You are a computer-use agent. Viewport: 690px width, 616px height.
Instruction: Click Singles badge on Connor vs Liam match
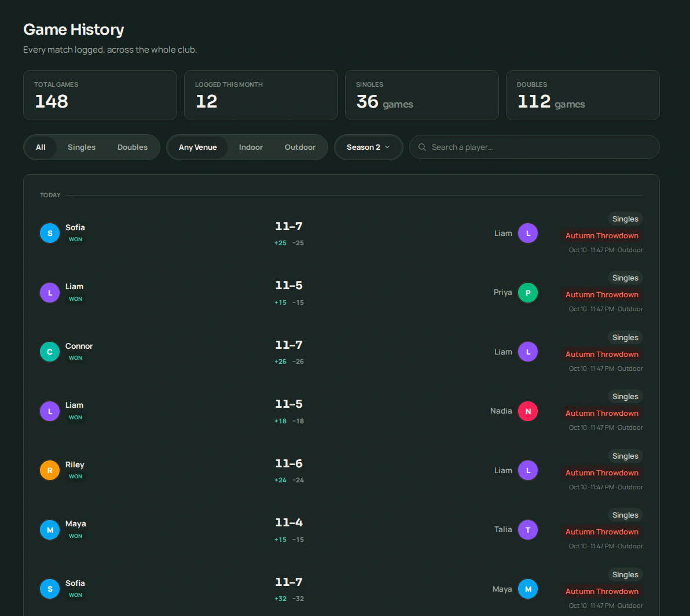625,337
